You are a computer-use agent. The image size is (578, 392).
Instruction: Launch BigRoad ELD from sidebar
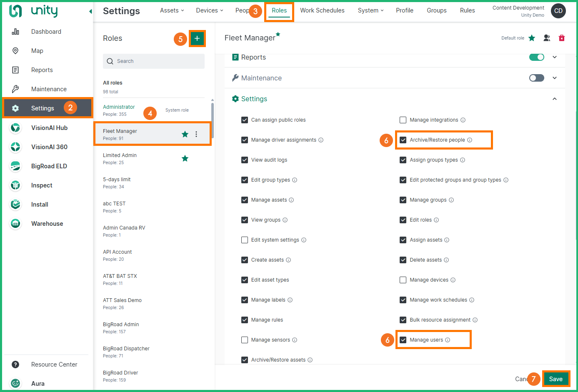(x=49, y=166)
